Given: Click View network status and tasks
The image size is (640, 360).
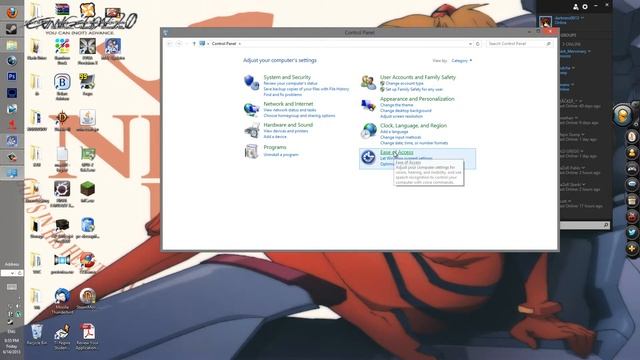Looking at the screenshot, I should coord(290,110).
